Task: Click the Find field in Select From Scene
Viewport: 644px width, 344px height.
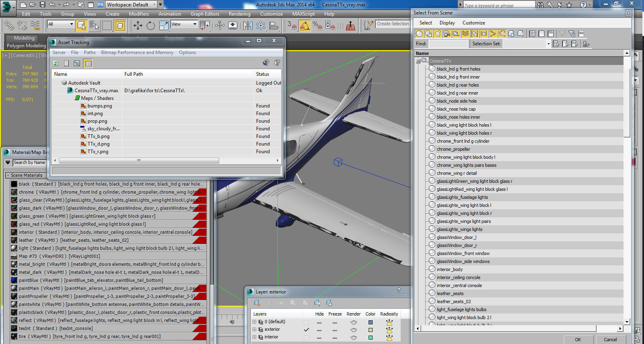Action: [448, 44]
